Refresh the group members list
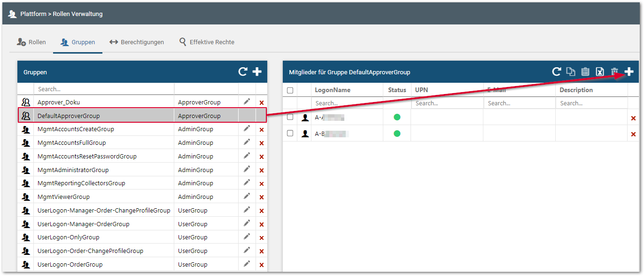The width and height of the screenshot is (644, 276). tap(557, 72)
